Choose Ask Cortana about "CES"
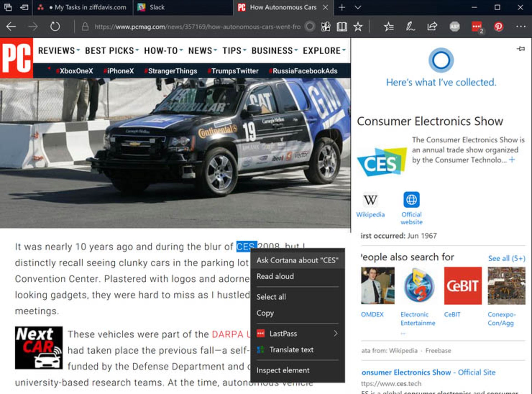 (298, 260)
